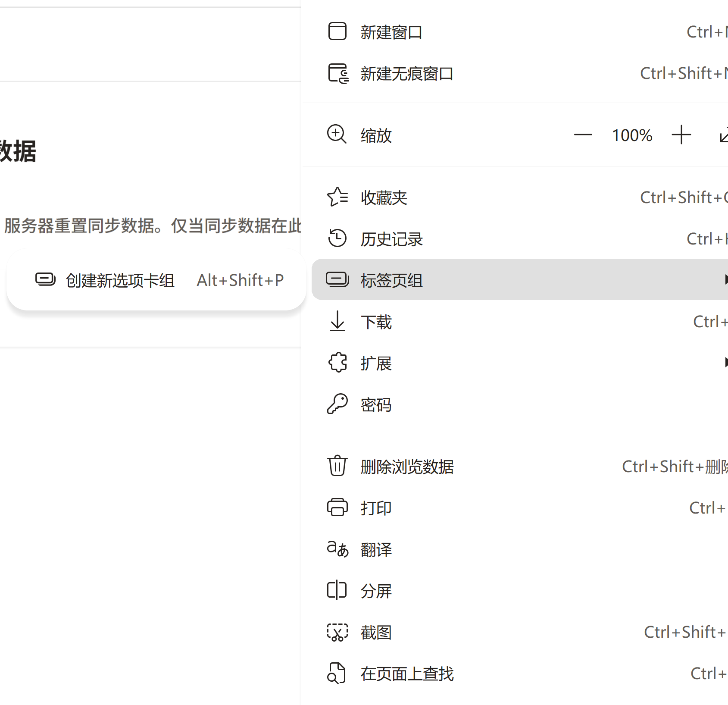Expand the 标签页组 submenu arrow

726,279
